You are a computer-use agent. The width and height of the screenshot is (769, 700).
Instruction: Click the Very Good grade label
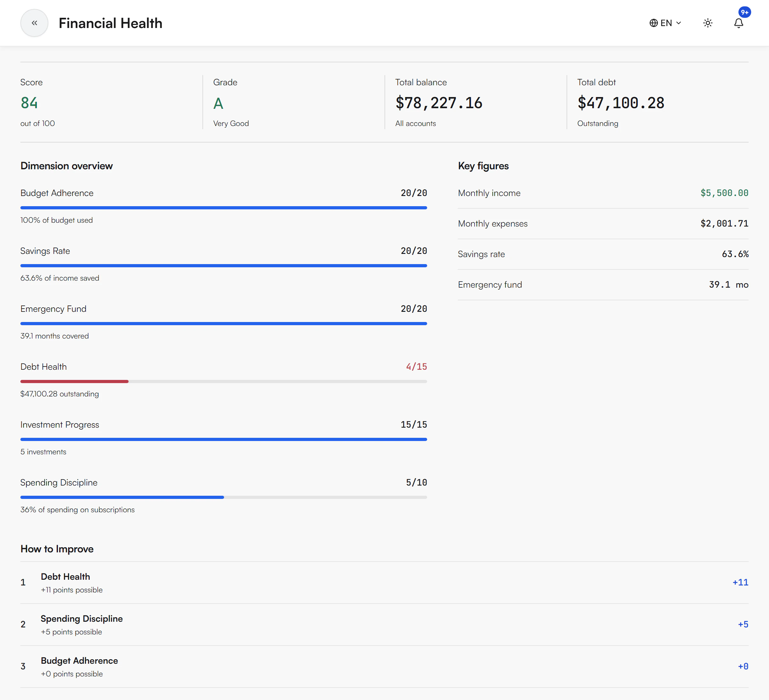coord(231,123)
